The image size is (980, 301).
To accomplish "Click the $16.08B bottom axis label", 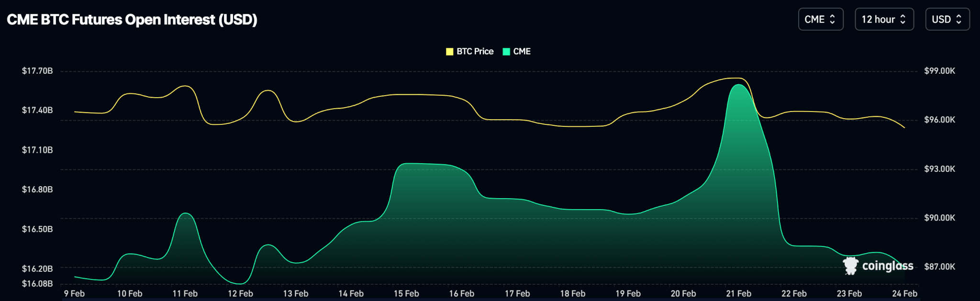I will 37,283.
